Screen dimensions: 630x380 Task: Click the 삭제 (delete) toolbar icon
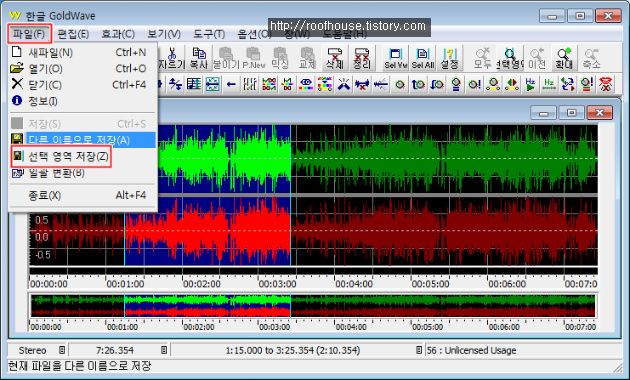334,58
